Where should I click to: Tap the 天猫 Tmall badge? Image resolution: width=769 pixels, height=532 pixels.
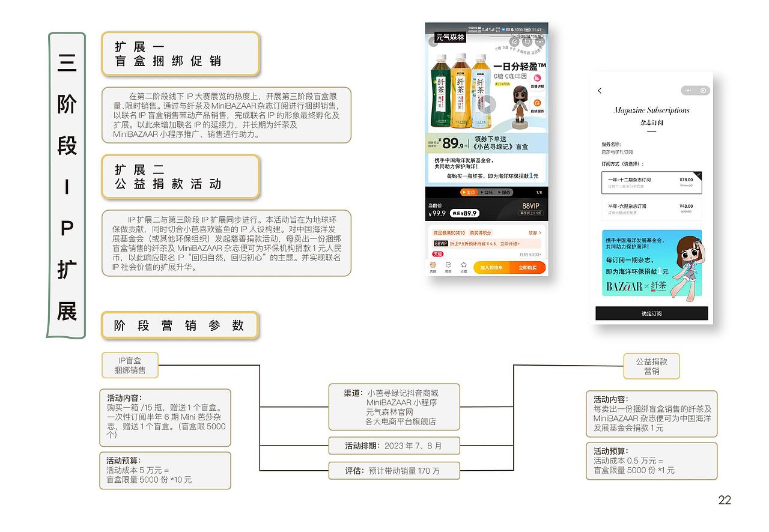click(437, 254)
